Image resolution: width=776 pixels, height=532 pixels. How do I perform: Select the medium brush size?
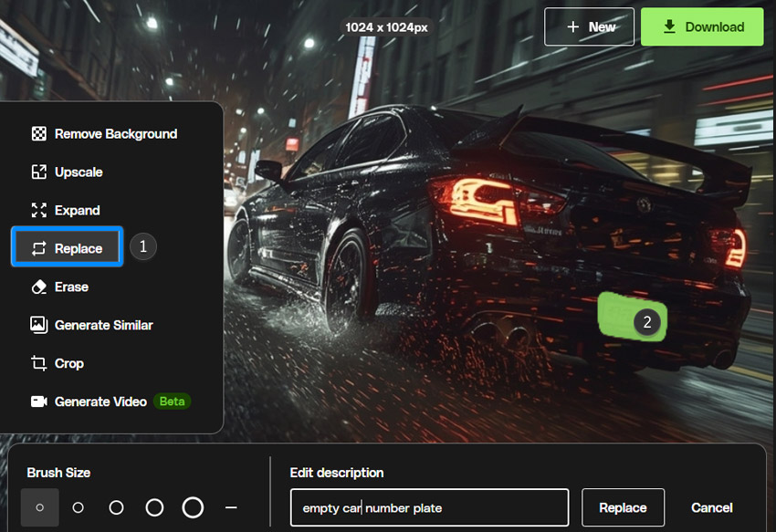116,507
